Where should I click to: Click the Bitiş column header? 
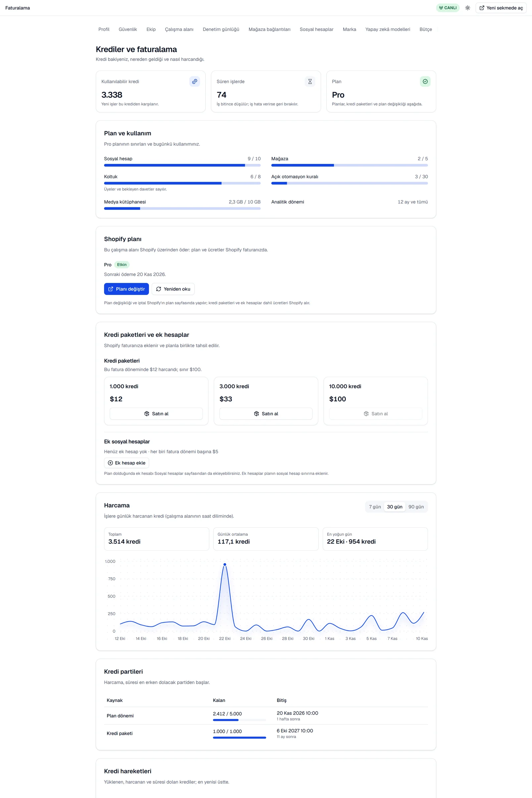[x=282, y=700]
